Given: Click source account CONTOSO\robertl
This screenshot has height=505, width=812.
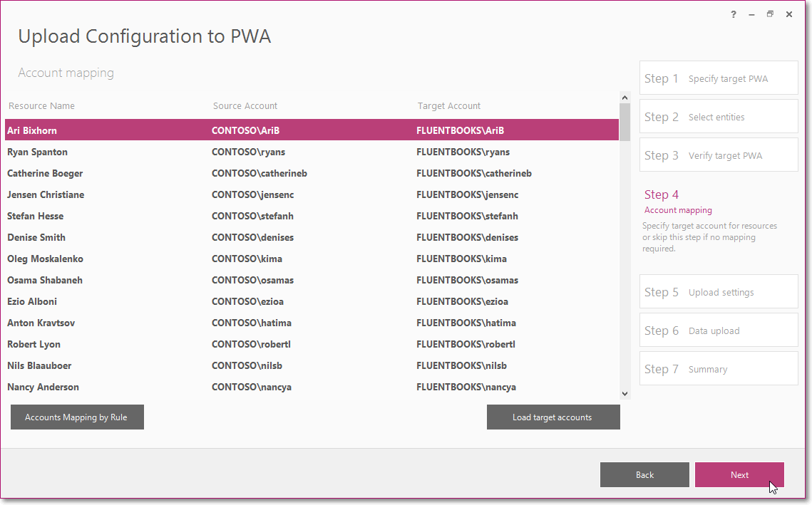Looking at the screenshot, I should (251, 344).
